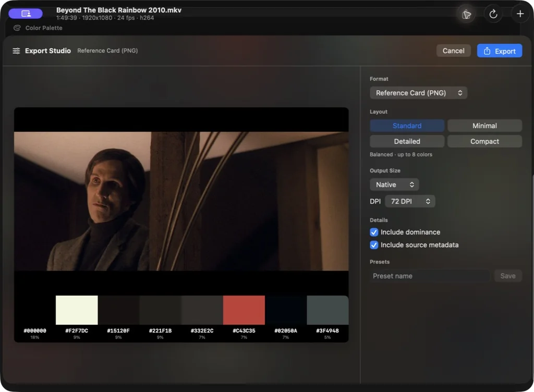The height and width of the screenshot is (392, 534).
Task: Export the reference card
Action: (499, 51)
